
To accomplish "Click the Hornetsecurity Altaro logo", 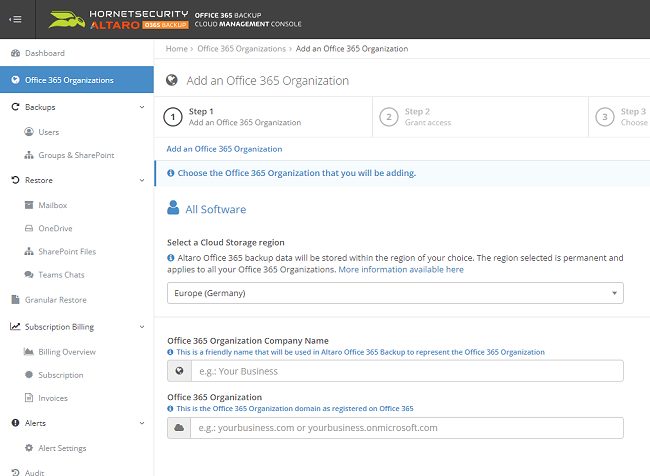I will [119, 19].
